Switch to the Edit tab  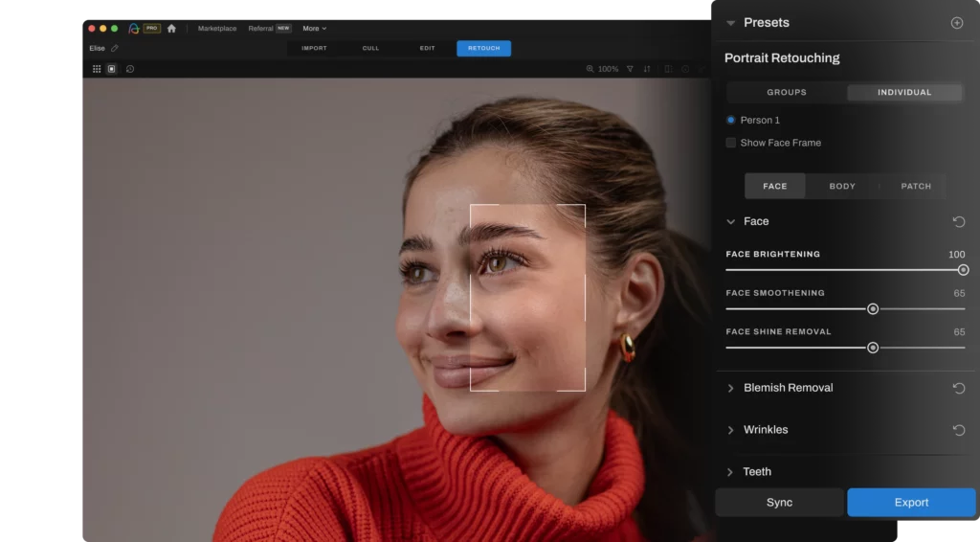[427, 48]
